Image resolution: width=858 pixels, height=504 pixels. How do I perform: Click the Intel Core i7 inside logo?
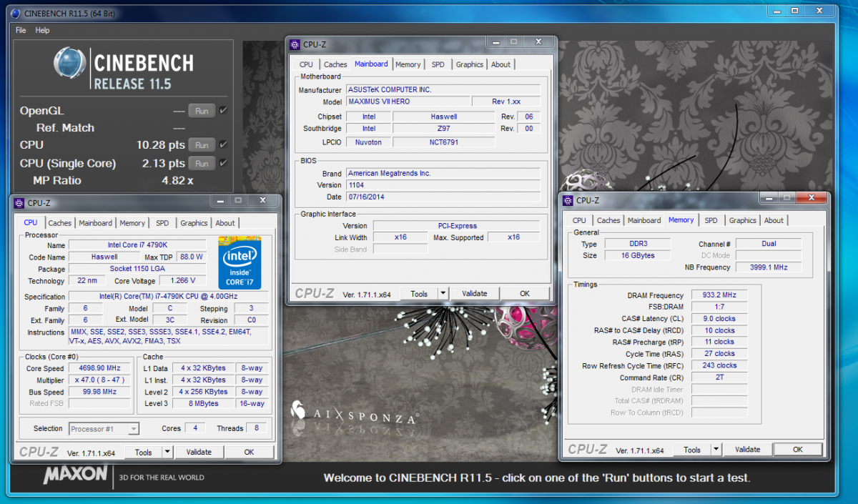pos(240,262)
